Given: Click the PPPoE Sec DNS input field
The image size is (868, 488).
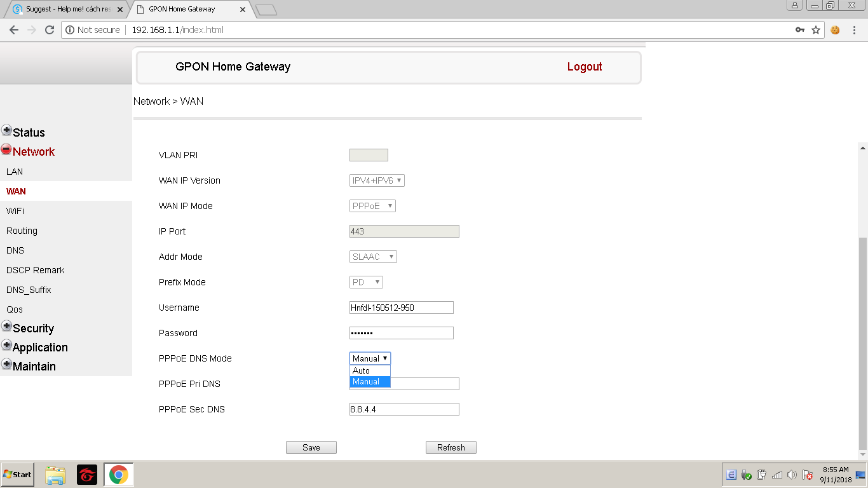Looking at the screenshot, I should [404, 409].
